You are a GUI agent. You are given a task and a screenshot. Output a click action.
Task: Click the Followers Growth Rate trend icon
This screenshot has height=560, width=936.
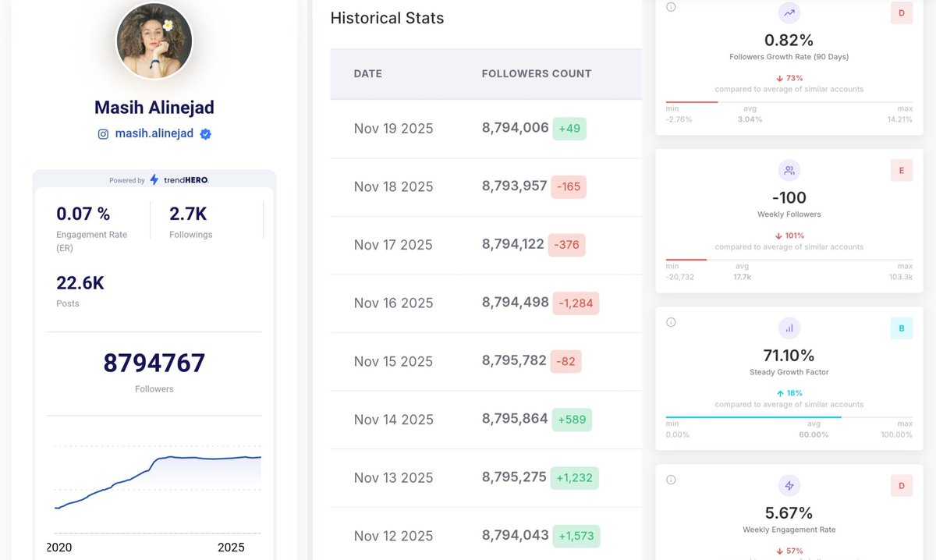click(x=789, y=12)
